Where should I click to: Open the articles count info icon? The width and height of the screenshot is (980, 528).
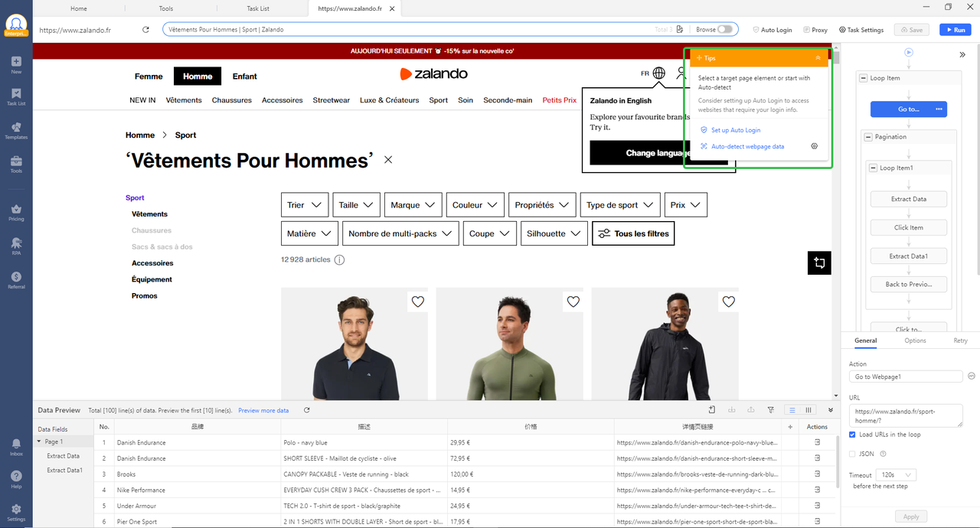tap(339, 260)
